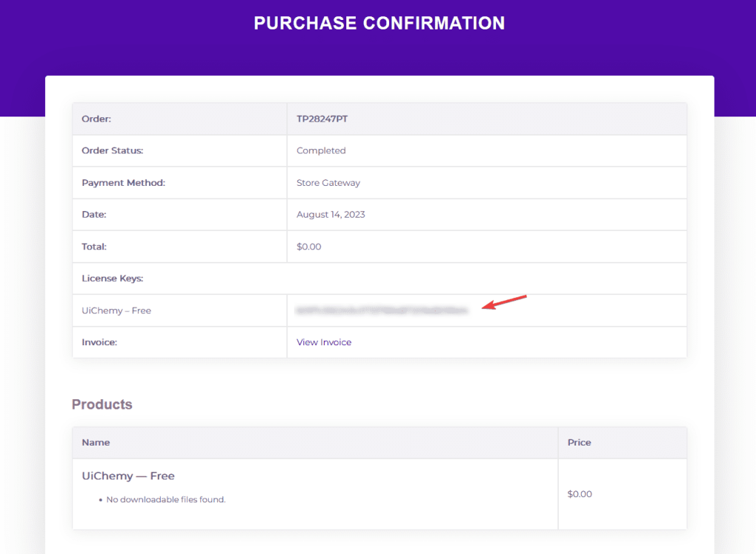Click the License Keys: label
Viewport: 756px width, 554px height.
(112, 278)
